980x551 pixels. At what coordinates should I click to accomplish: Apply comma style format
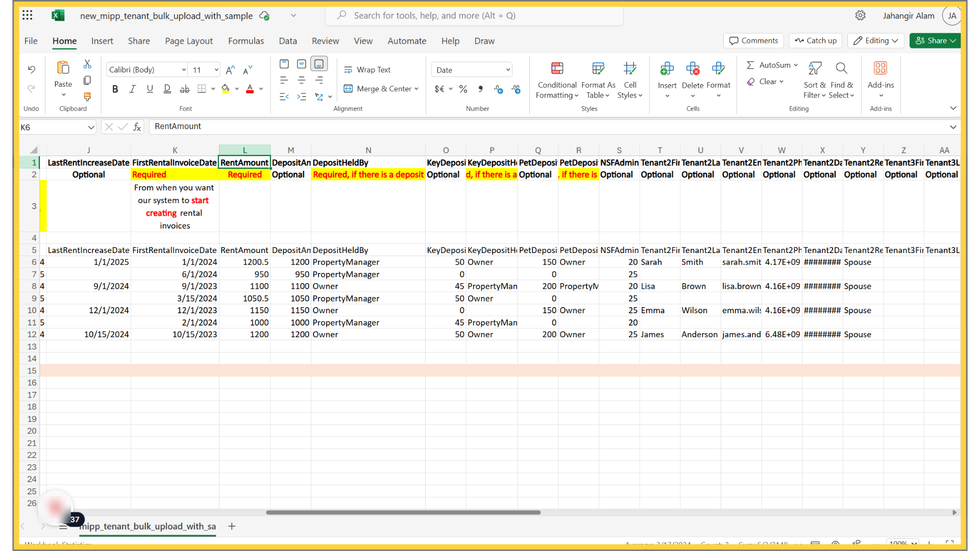[480, 89]
